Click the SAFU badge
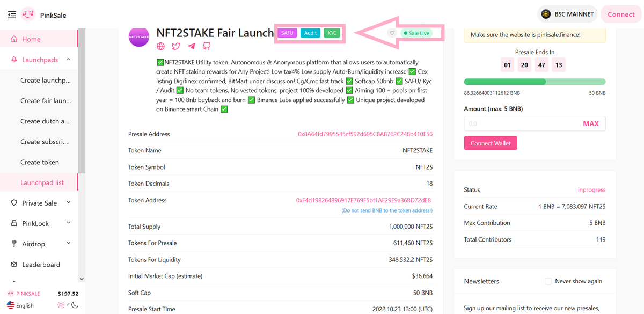Screen dimensions: 644x314 (287, 33)
